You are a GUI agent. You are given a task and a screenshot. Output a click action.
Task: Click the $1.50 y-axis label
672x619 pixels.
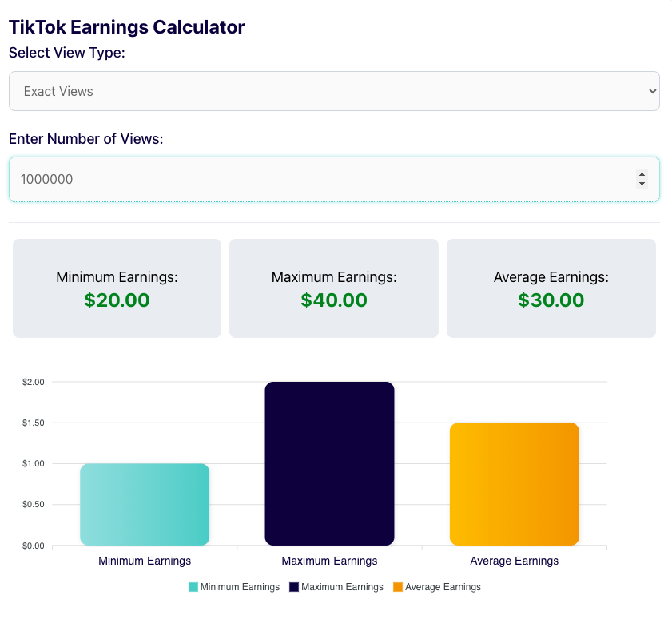click(x=34, y=423)
